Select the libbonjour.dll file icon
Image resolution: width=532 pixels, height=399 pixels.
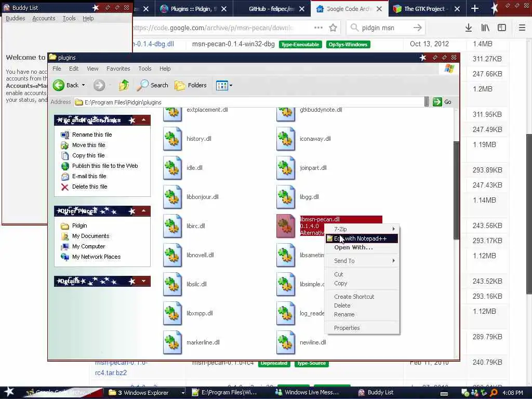(172, 197)
